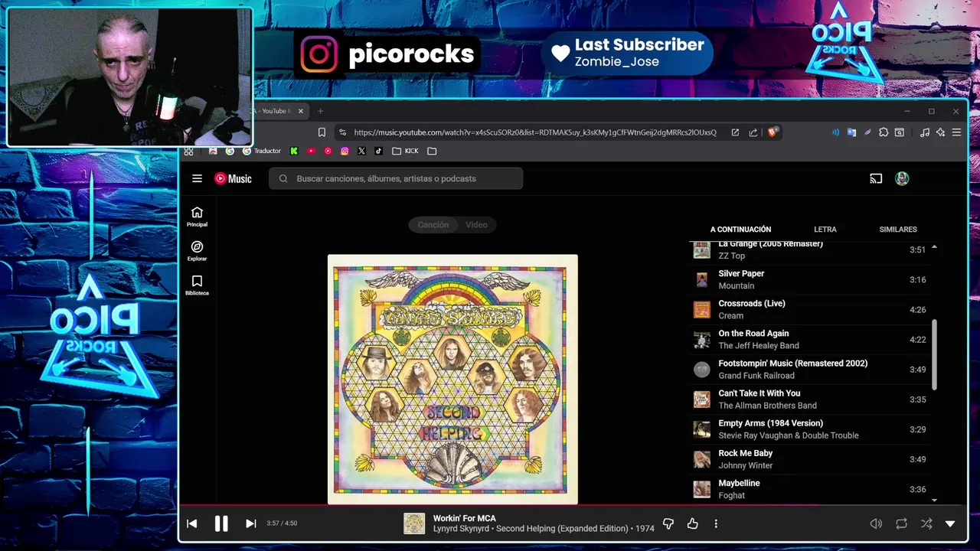Image resolution: width=980 pixels, height=551 pixels.
Task: Play Silver Paper by Mountain
Action: (x=812, y=279)
